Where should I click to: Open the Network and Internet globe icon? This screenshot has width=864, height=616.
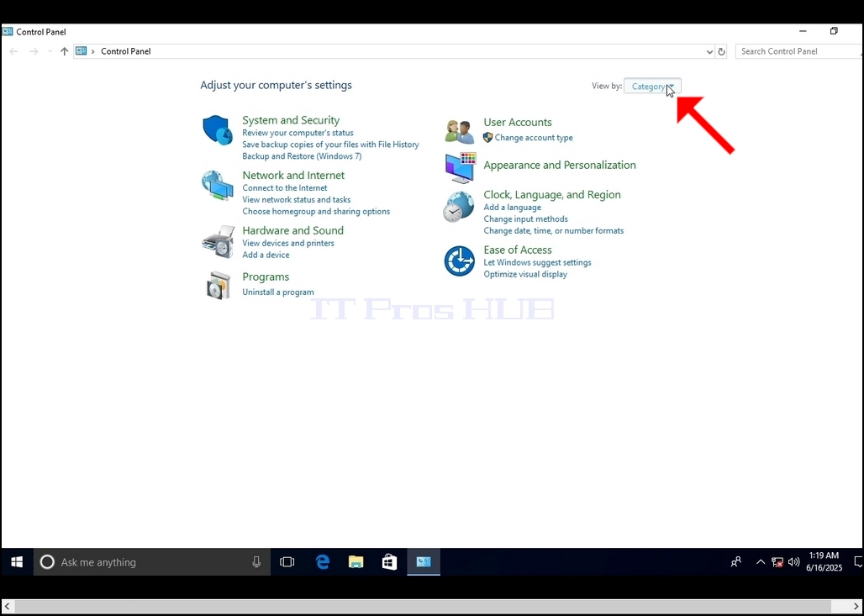[218, 186]
